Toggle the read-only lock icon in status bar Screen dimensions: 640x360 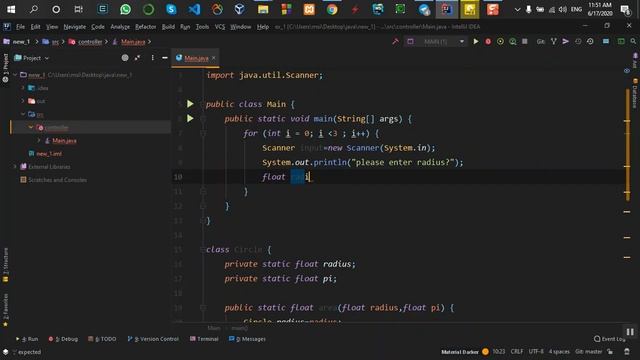coord(610,351)
